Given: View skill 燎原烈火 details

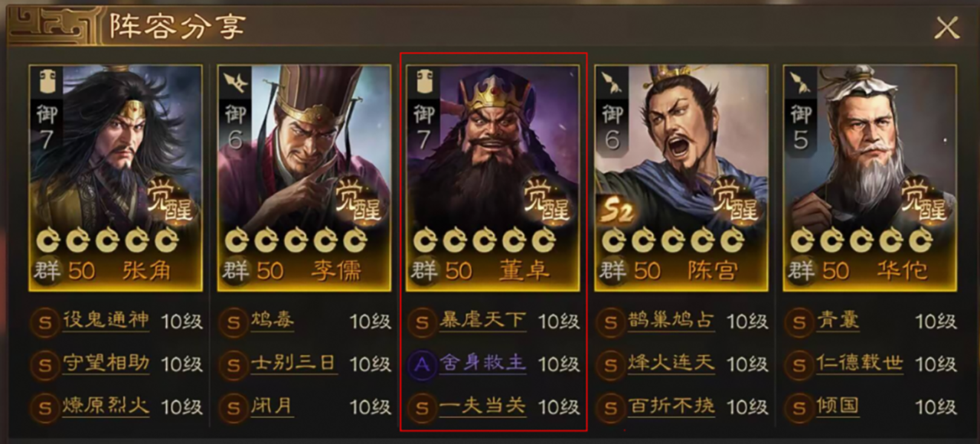Looking at the screenshot, I should point(106,406).
